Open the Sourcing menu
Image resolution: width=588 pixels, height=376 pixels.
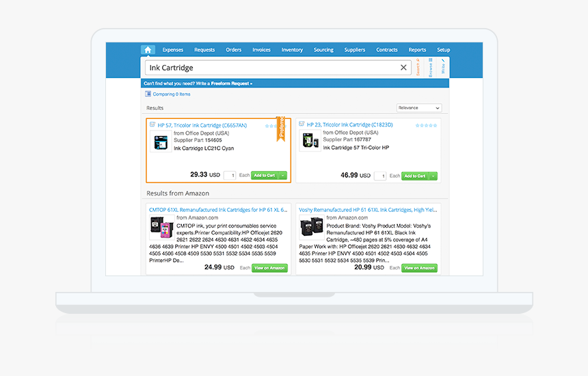coord(323,49)
